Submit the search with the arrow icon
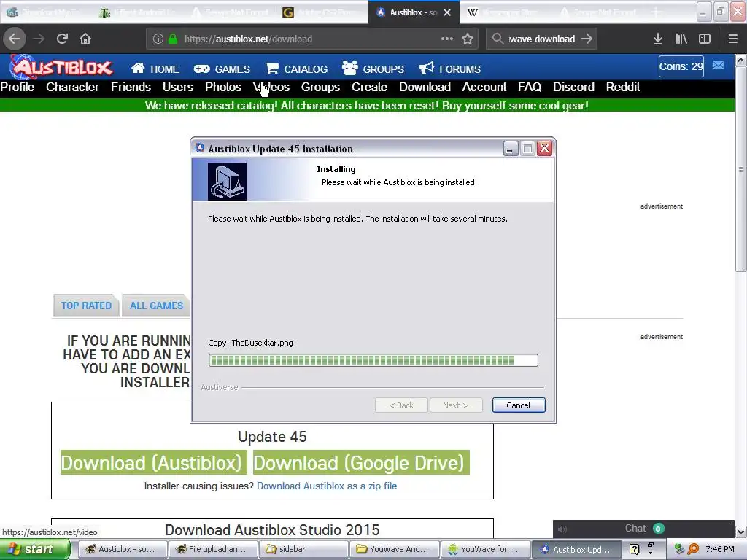The height and width of the screenshot is (560, 747). 587,39
